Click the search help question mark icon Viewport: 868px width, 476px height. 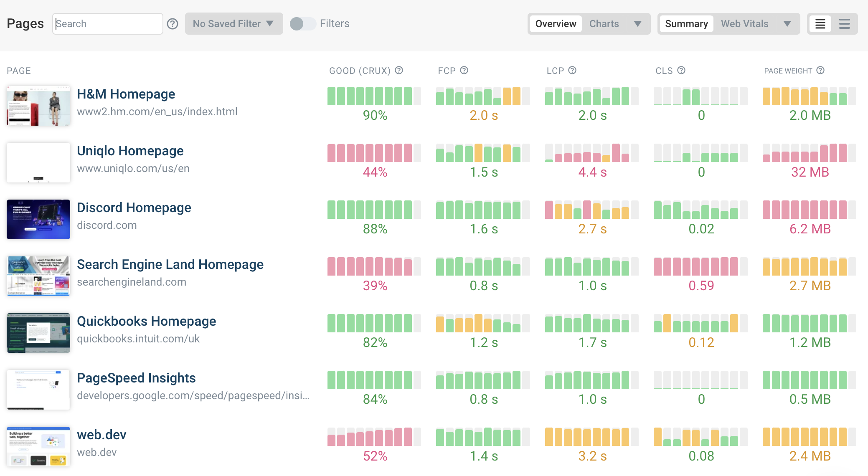pos(173,24)
